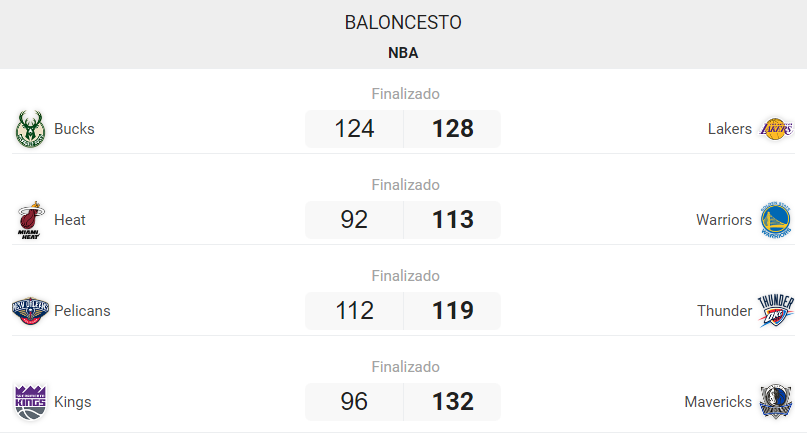The height and width of the screenshot is (433, 808).
Task: Select the Mavericks 132 final score
Action: [452, 402]
